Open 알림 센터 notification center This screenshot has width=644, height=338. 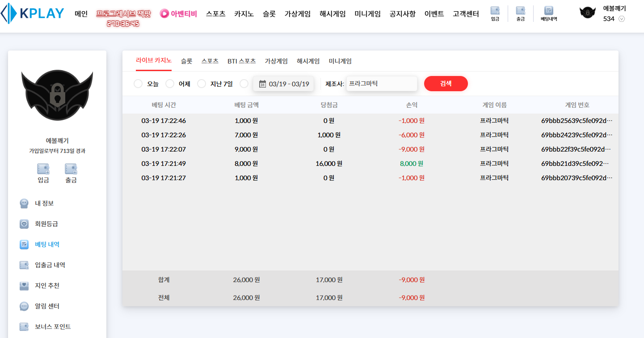tap(47, 306)
